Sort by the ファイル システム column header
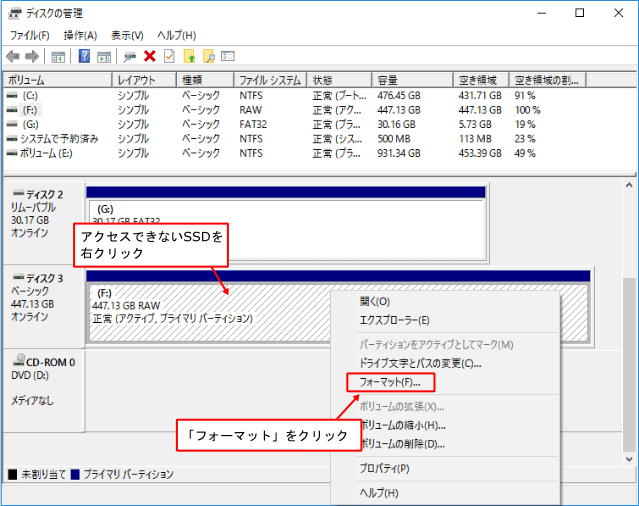Image resolution: width=639 pixels, height=506 pixels. click(x=270, y=80)
